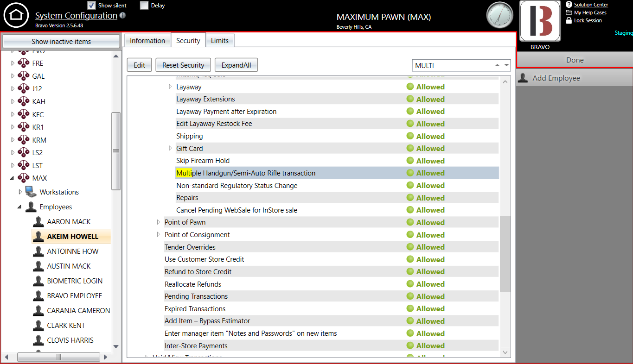Collapse the Employees node
The height and width of the screenshot is (364, 633).
click(x=19, y=207)
